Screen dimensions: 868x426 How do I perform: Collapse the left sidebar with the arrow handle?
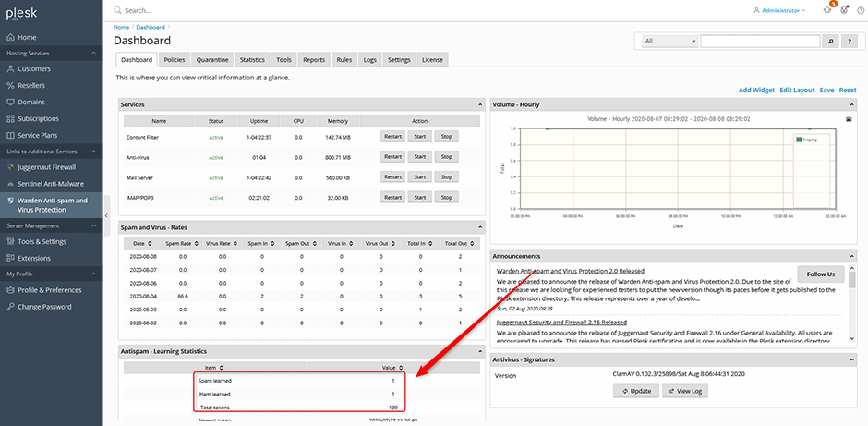(106, 215)
